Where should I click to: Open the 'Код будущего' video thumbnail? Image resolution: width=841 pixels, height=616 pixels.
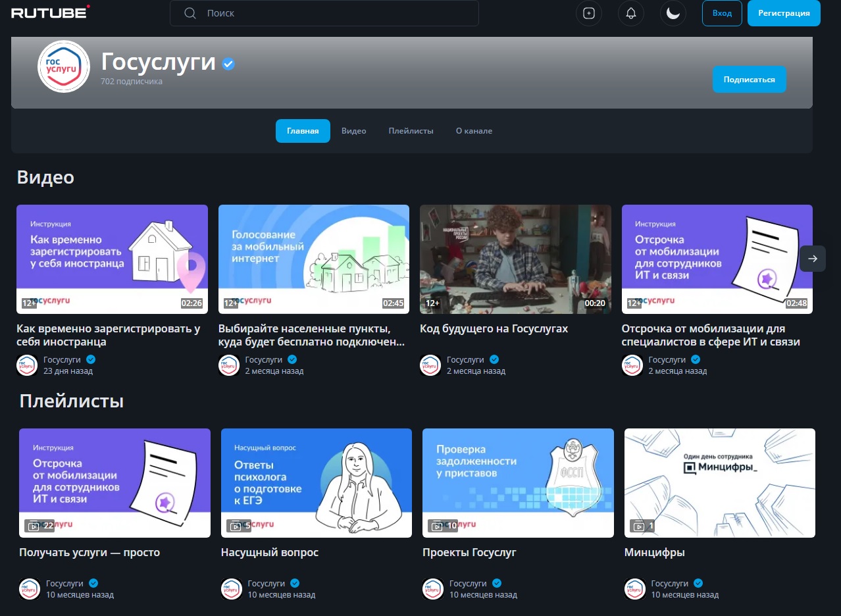(515, 259)
